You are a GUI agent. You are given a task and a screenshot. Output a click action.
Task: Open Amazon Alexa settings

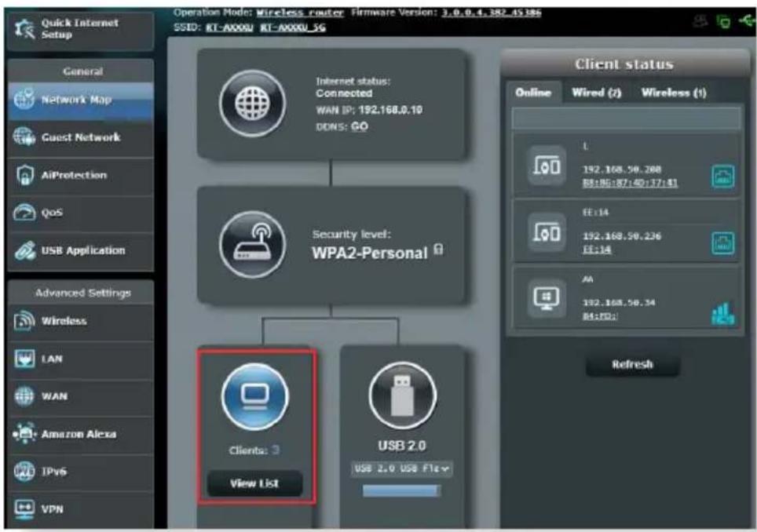(81, 435)
